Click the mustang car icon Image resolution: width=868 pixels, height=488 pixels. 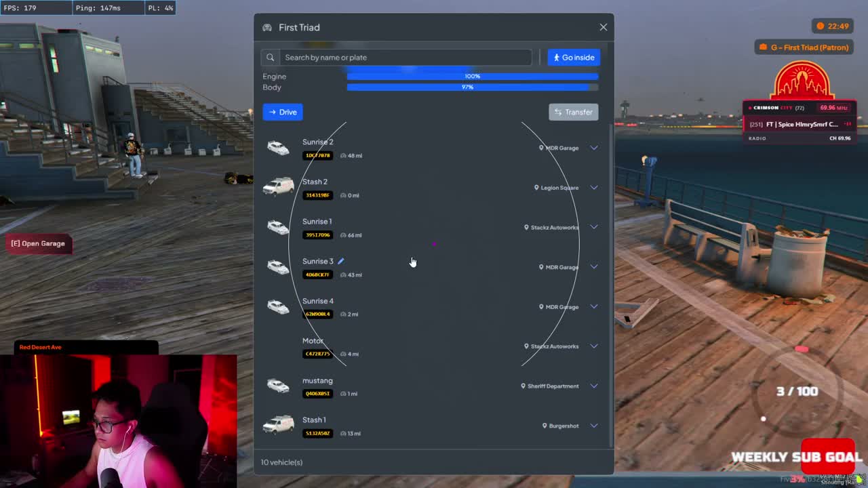278,386
